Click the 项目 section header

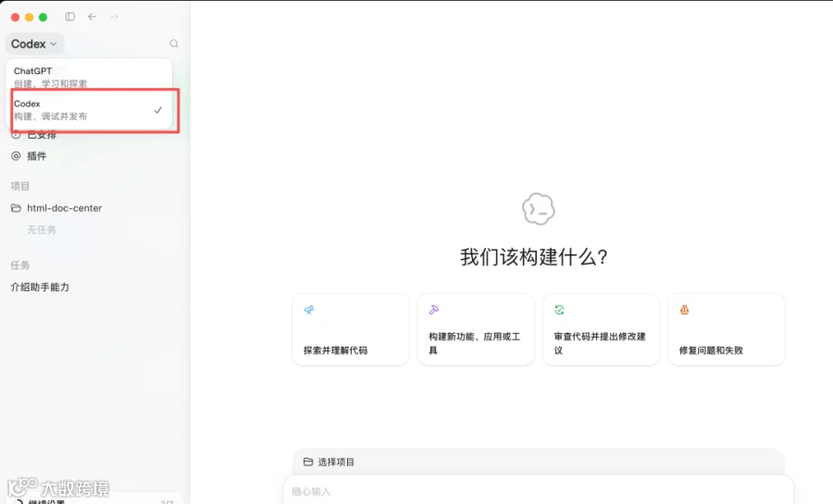[20, 186]
